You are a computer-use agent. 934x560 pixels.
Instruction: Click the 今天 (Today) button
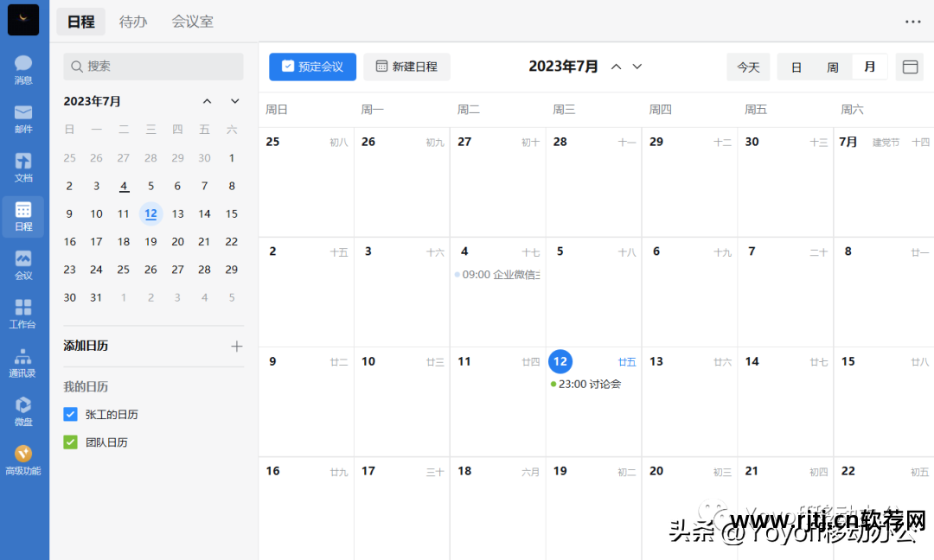tap(748, 66)
